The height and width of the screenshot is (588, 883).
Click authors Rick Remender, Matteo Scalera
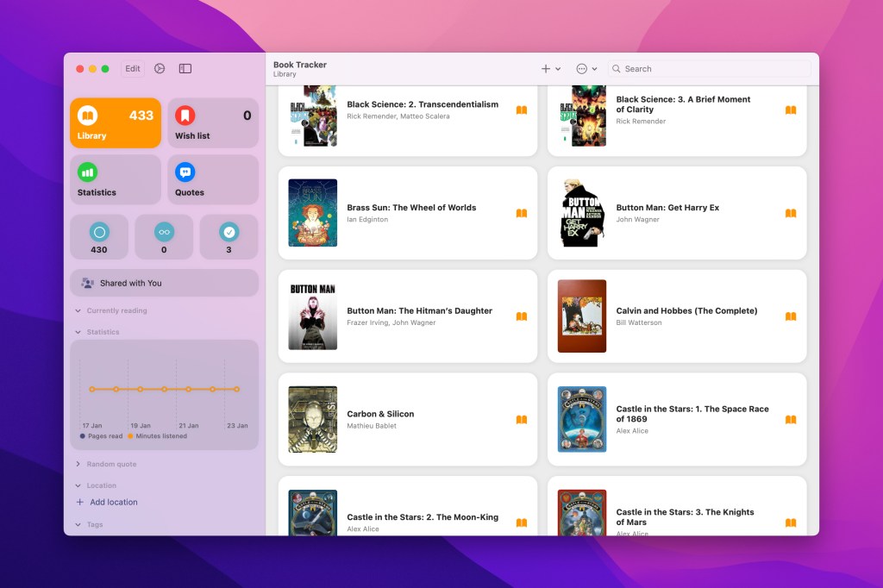(398, 116)
